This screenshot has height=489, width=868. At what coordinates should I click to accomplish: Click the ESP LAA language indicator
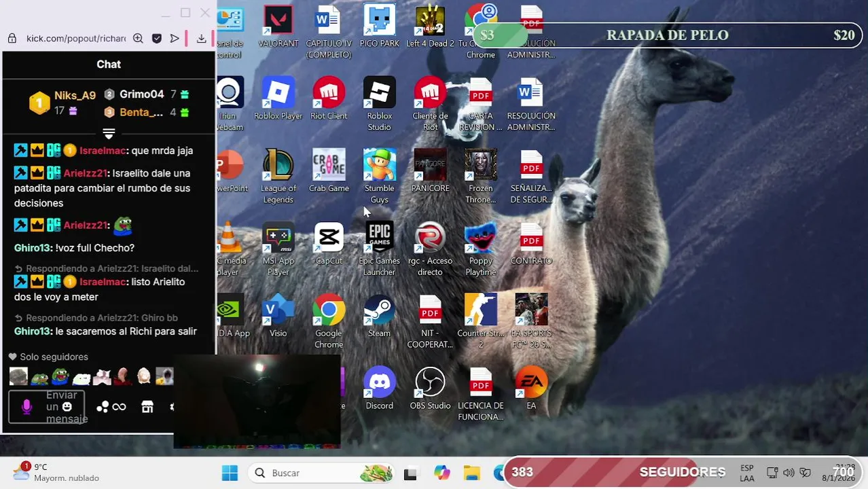pyautogui.click(x=746, y=473)
